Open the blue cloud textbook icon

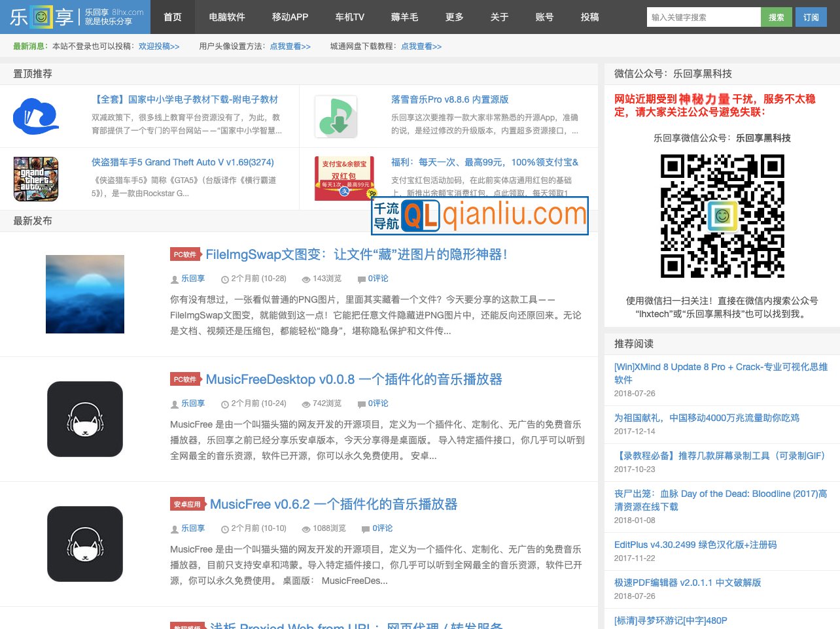tap(36, 116)
